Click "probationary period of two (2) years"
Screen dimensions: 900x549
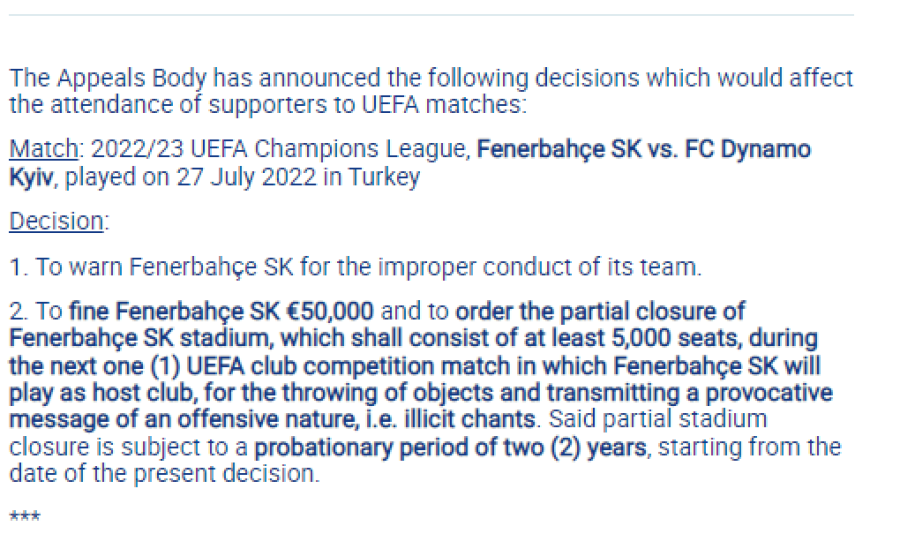click(451, 447)
